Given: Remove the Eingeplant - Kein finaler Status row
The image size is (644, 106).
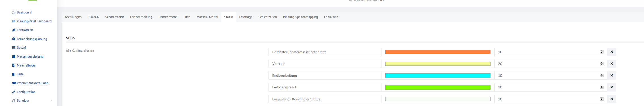Looking at the screenshot, I should click(x=611, y=99).
